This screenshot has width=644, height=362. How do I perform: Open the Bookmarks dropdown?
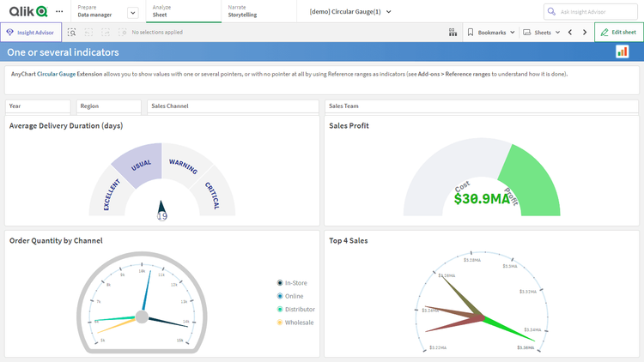(x=491, y=32)
